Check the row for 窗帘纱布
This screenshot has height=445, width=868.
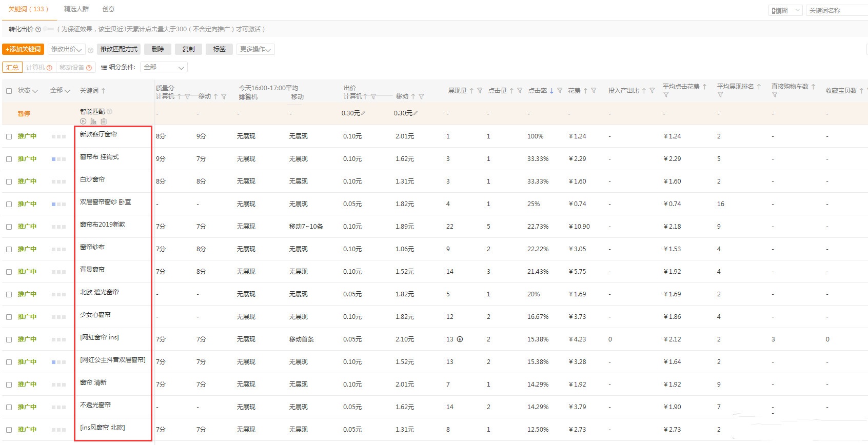tap(9, 249)
